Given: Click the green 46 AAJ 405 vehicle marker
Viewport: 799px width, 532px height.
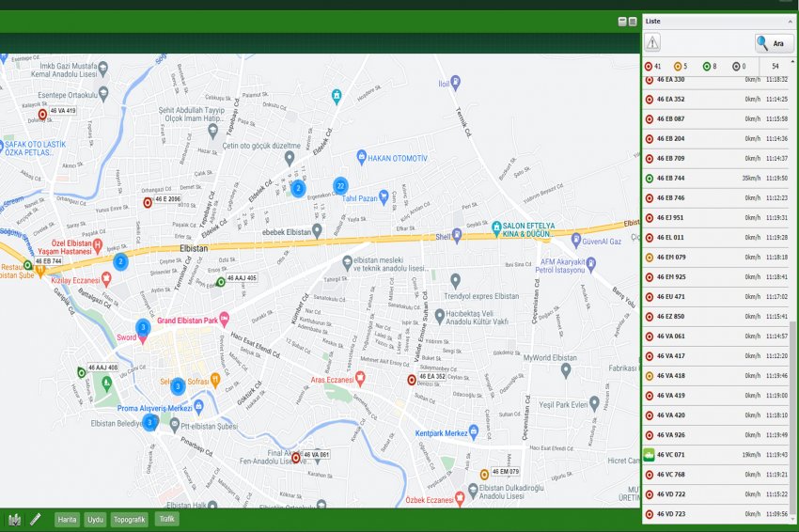Looking at the screenshot, I should coord(221,281).
